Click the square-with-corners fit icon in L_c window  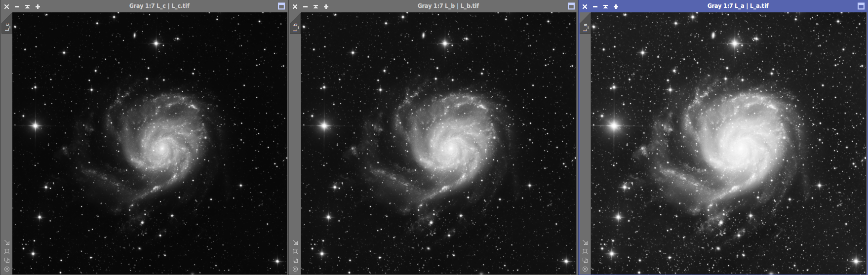point(7,251)
